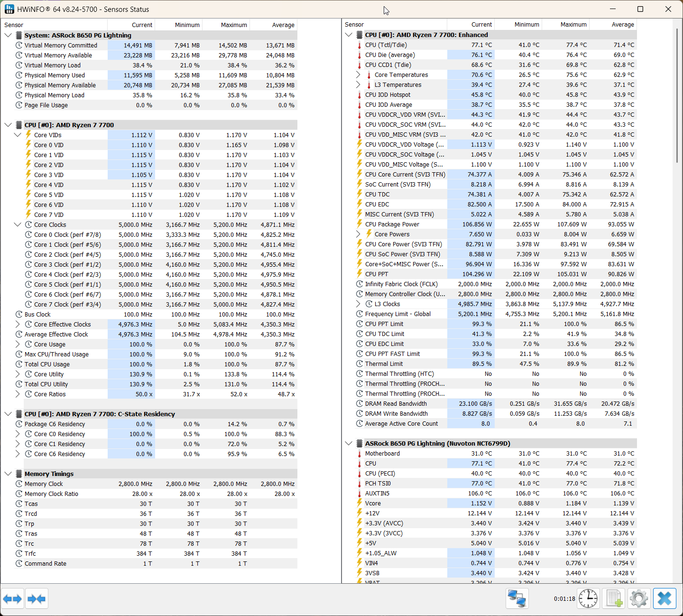
Task: Collapse the ASRock Nuvoton NCT6799D group
Action: tap(349, 443)
